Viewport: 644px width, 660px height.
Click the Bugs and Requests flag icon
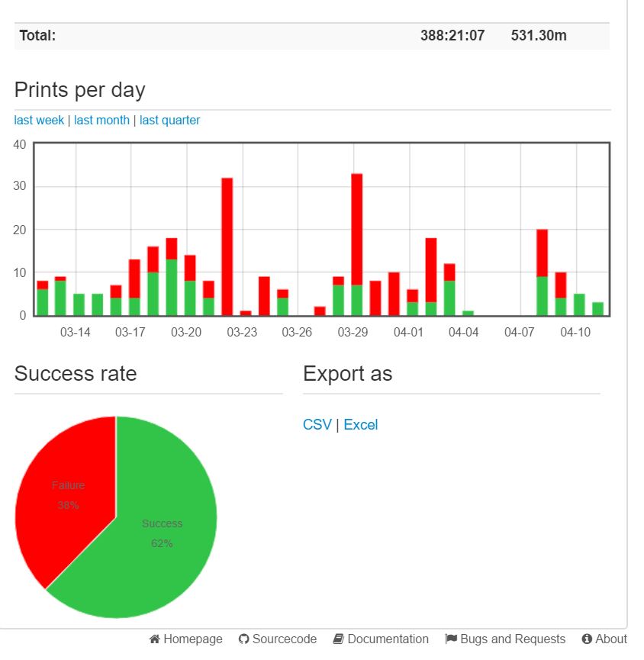point(451,639)
